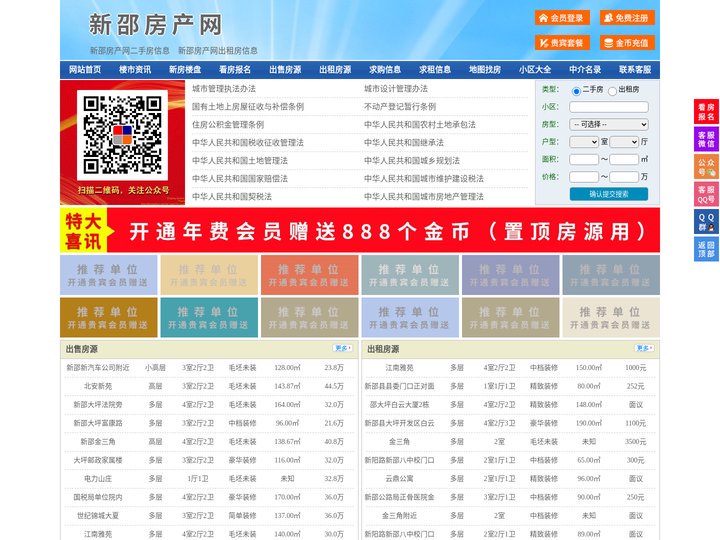Image resolution: width=720 pixels, height=540 pixels.
Task: Open the 新邵公路局正骨医院 rental listing
Action: (399, 497)
